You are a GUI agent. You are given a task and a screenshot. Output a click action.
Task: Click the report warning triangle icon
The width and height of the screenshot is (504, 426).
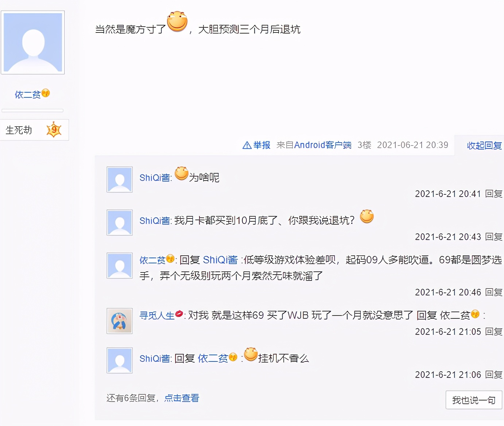point(247,145)
